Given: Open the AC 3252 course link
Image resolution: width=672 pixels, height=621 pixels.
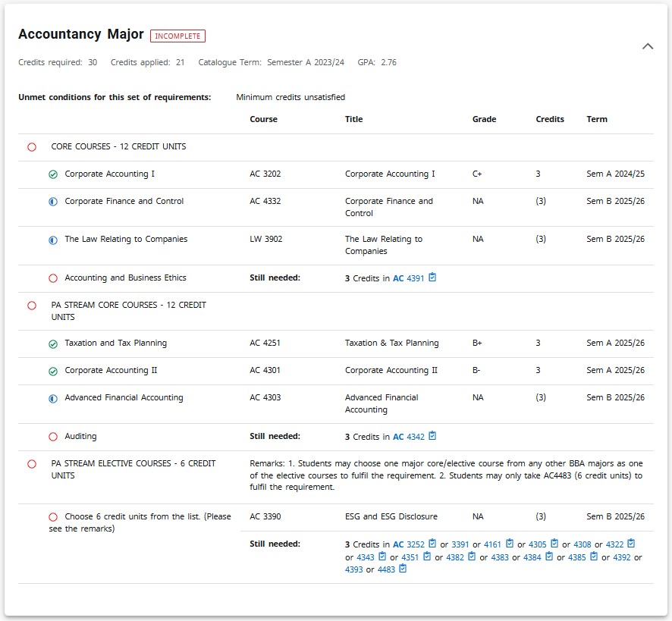Looking at the screenshot, I should [408, 544].
